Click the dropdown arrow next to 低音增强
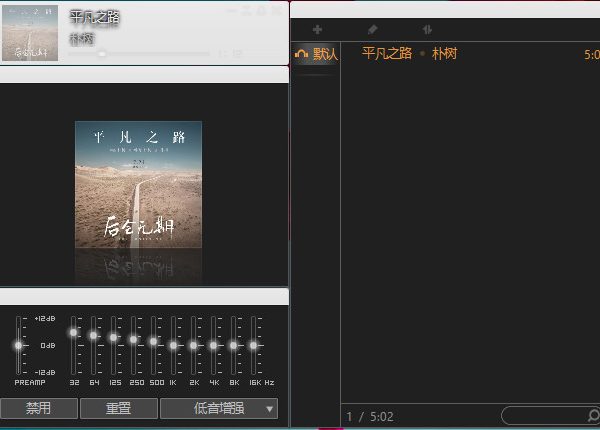Image resolution: width=600 pixels, height=430 pixels. point(269,408)
